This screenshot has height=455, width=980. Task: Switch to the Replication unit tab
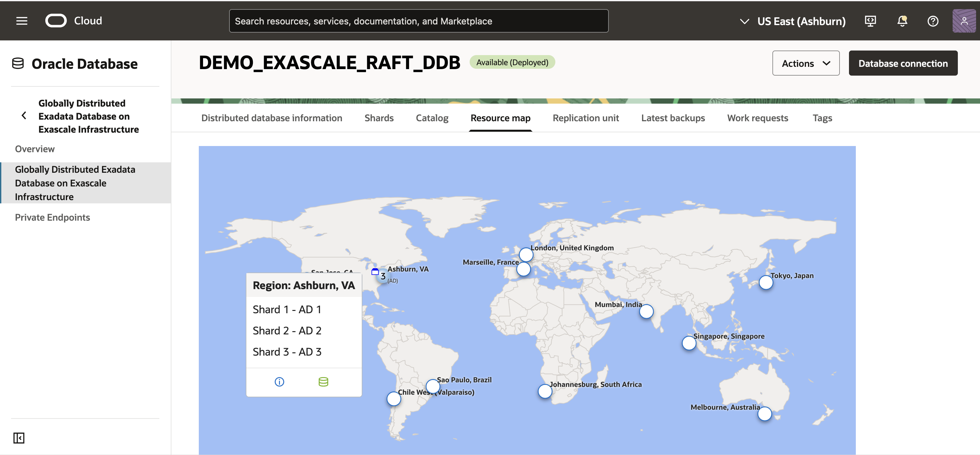coord(585,118)
